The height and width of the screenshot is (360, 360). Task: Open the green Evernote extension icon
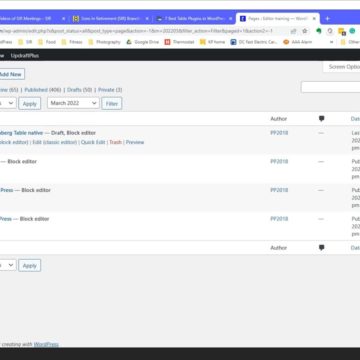click(319, 31)
